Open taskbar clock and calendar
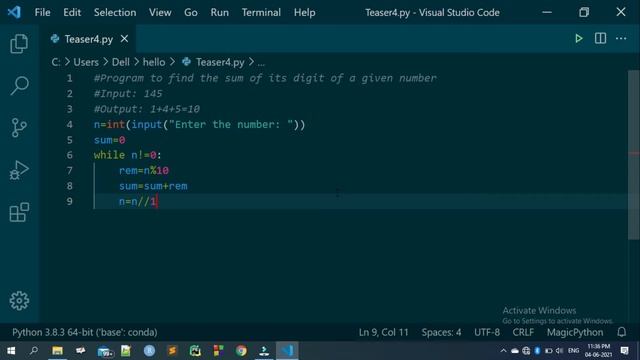Image resolution: width=640 pixels, height=360 pixels. [x=598, y=351]
